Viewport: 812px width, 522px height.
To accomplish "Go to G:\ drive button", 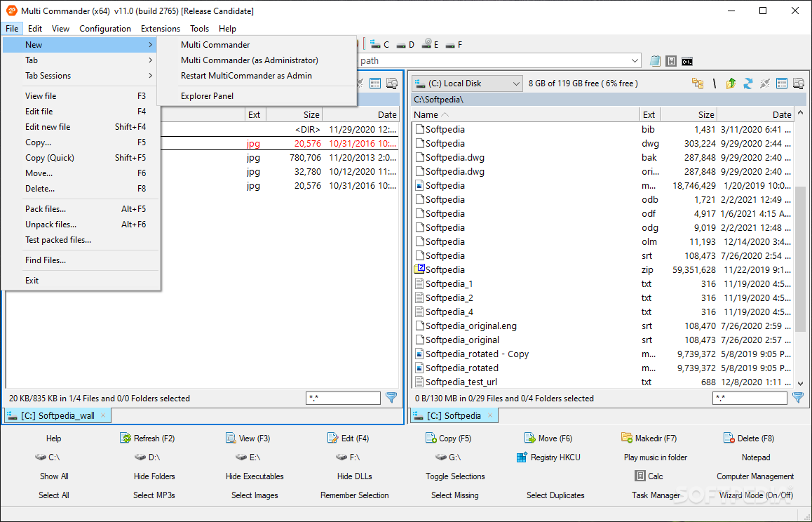I will [x=449, y=457].
